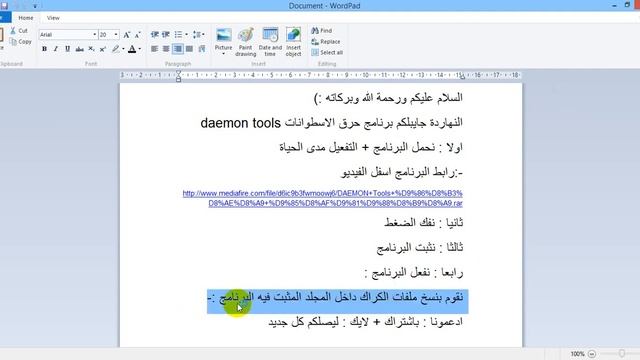Align text to the right
Image resolution: width=640 pixels, height=360 pixels.
178,49
